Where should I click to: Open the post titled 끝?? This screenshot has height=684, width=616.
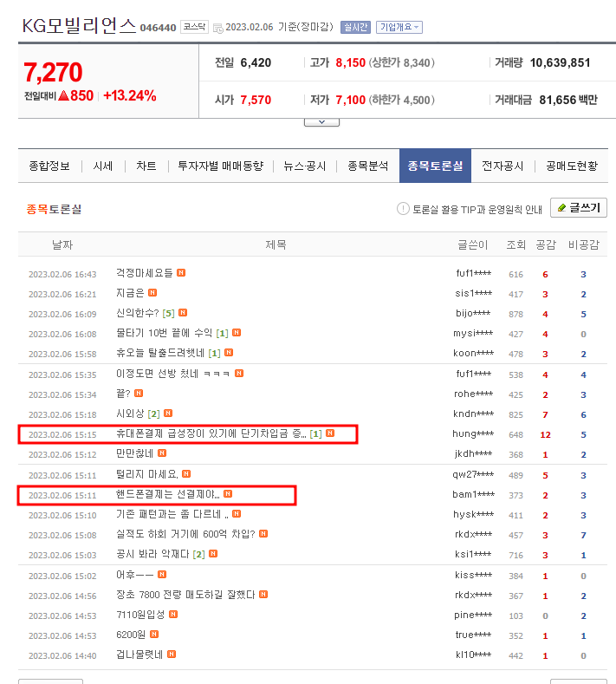coord(123,394)
